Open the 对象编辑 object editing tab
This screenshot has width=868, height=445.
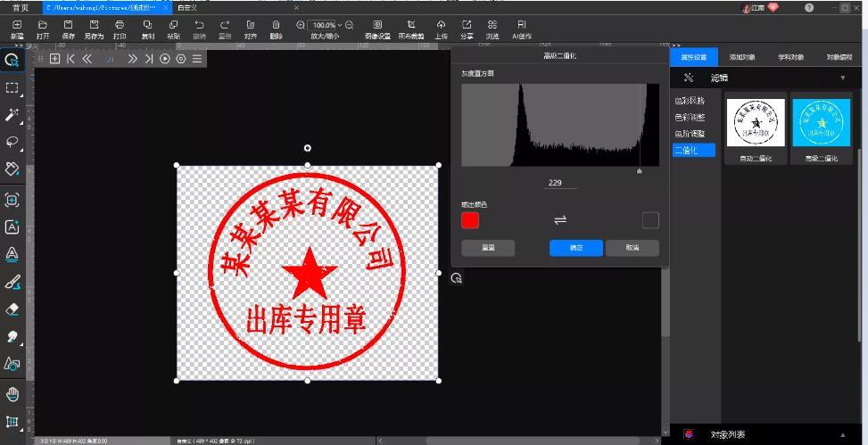coord(839,57)
